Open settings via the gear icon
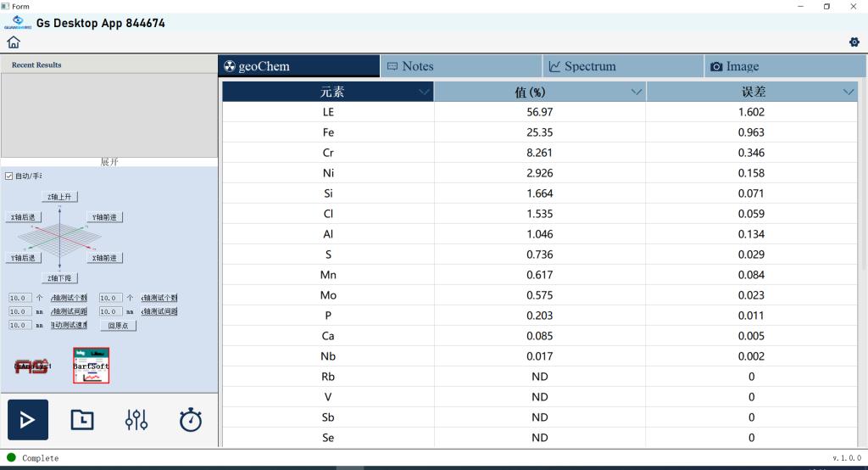Screen dimensions: 868x470 (854, 42)
